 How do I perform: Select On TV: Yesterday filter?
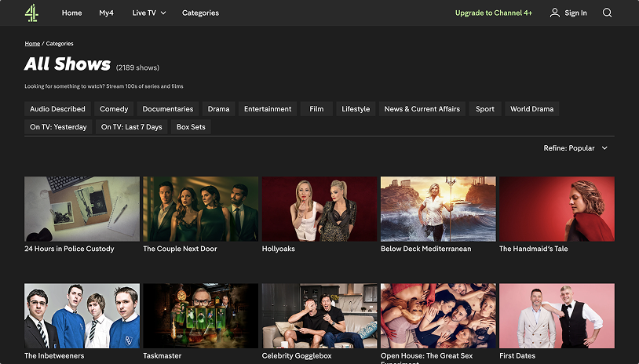click(58, 126)
